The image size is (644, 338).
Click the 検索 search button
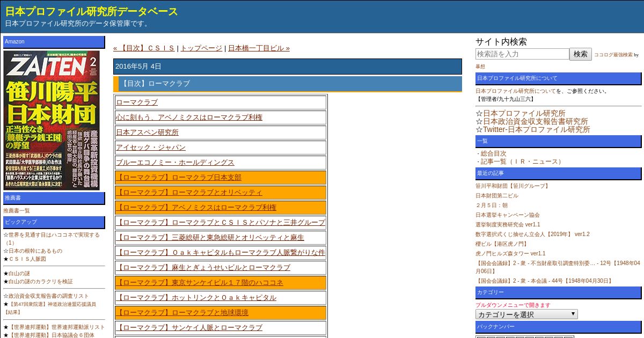pos(581,54)
